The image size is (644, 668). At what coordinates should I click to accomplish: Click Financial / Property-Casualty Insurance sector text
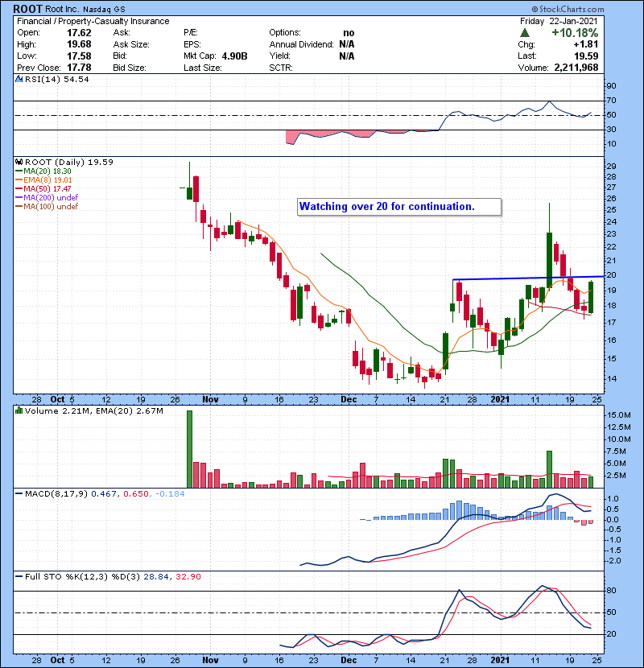tap(93, 21)
